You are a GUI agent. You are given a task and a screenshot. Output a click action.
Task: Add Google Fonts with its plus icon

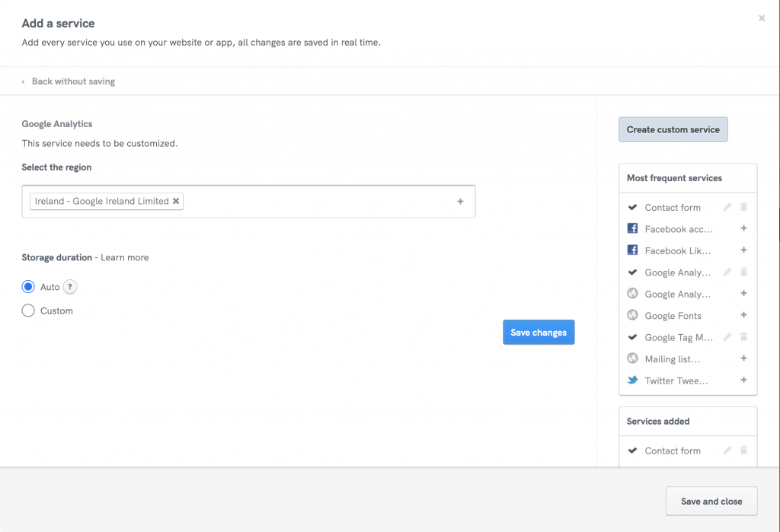pos(744,315)
